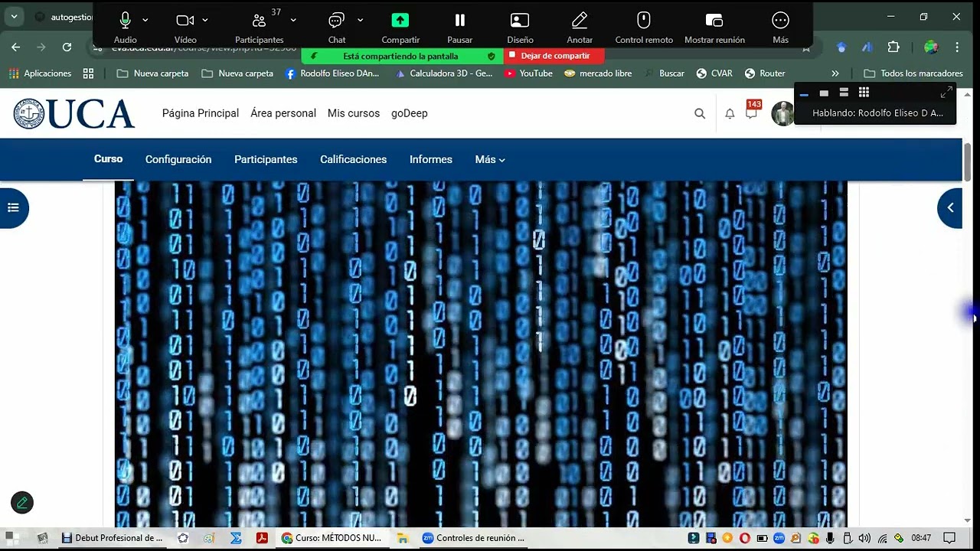Open the taskbar volume speaker icon
This screenshot has height=551, width=980.
pos(864,538)
